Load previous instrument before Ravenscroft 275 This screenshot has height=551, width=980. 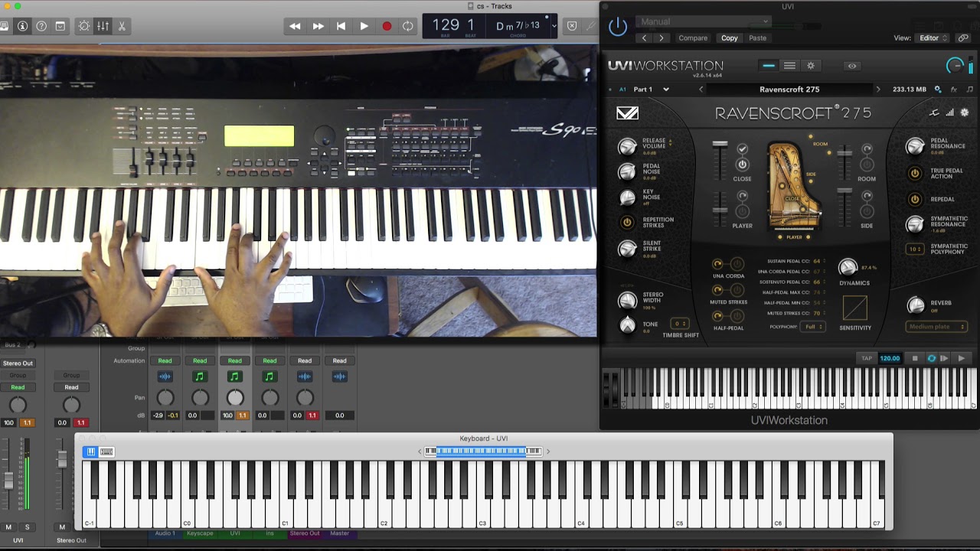[x=701, y=90]
